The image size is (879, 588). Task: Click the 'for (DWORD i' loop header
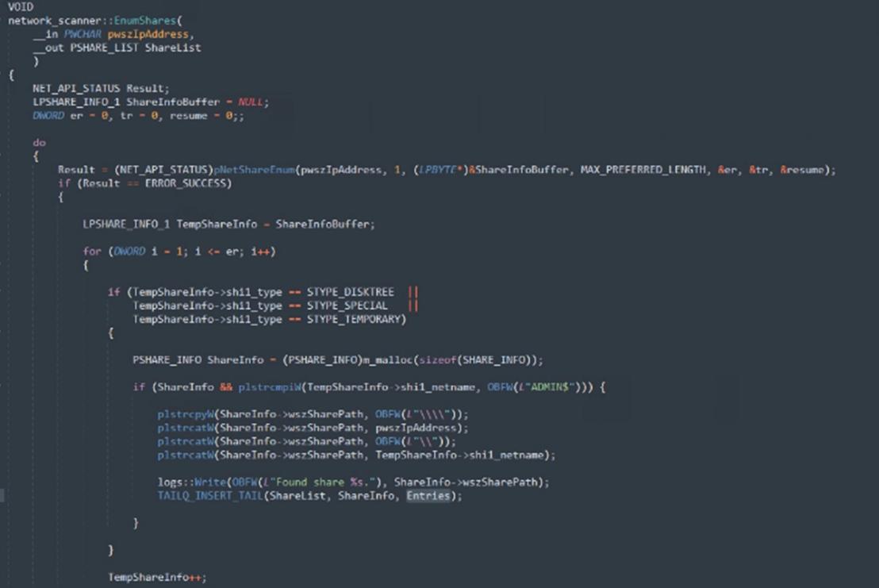coord(179,251)
